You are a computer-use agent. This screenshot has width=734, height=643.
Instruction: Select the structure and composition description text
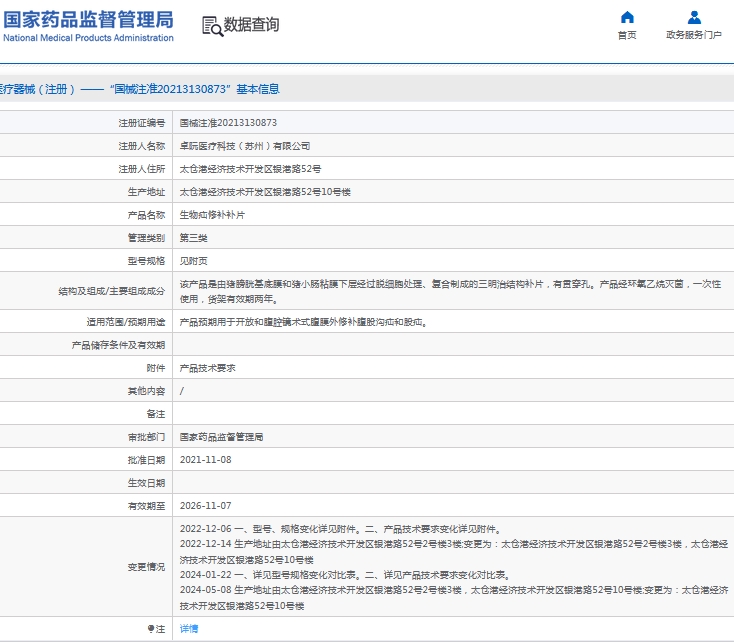coord(450,291)
